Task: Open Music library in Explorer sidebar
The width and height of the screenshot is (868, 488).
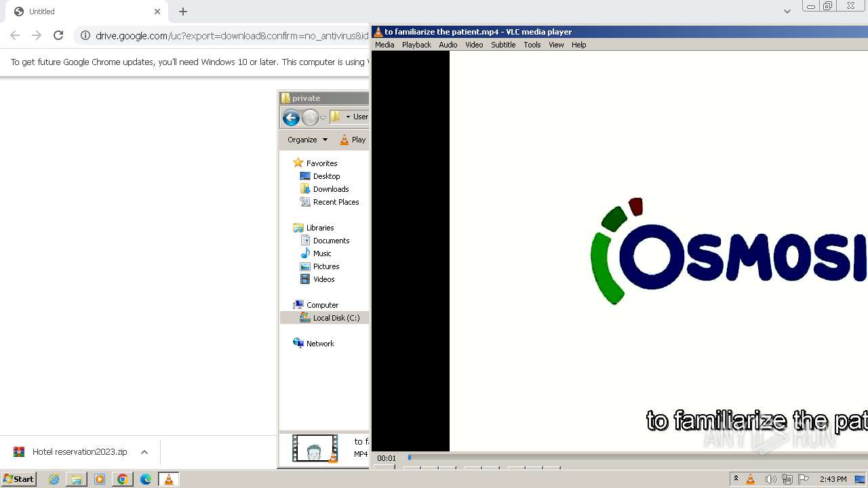Action: click(322, 253)
